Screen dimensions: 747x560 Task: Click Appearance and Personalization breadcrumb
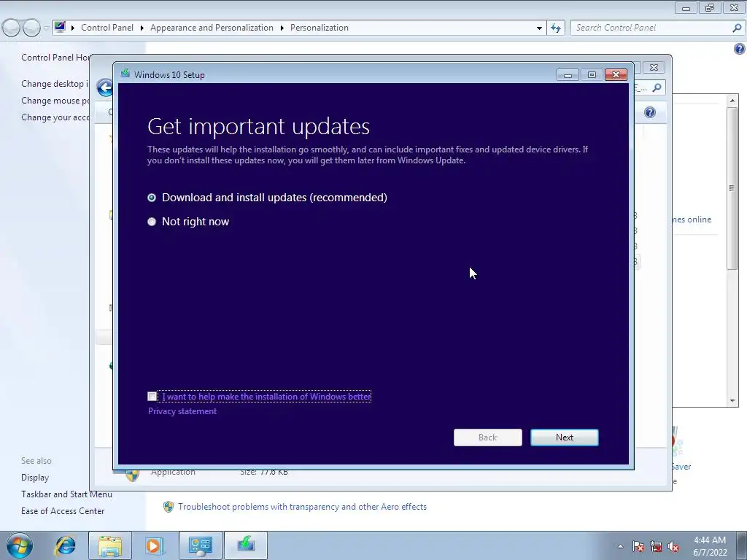coord(212,28)
